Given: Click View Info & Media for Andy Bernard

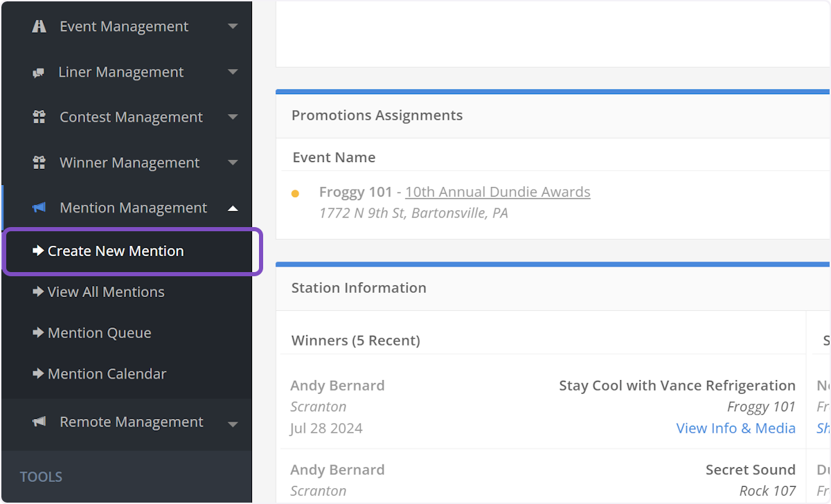Looking at the screenshot, I should click(x=736, y=428).
